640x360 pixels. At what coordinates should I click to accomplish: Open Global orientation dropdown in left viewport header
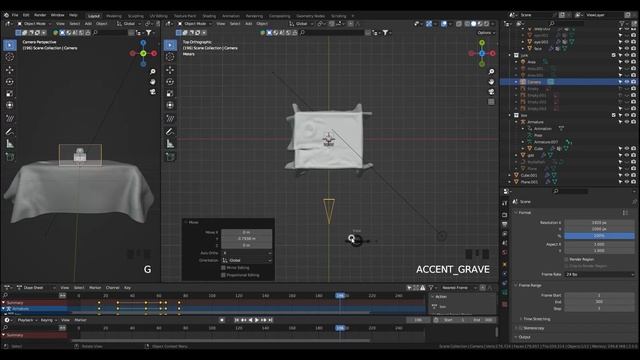[x=128, y=24]
